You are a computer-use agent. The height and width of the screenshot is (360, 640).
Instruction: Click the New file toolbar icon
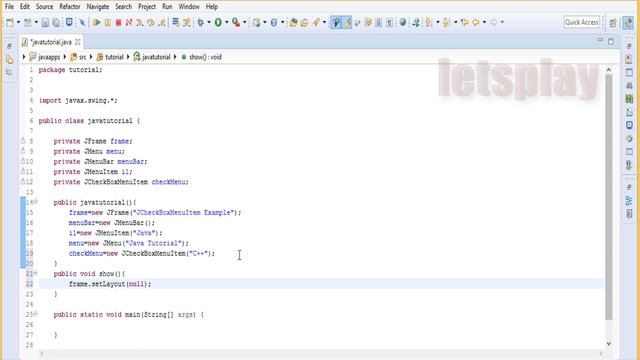tap(10, 22)
